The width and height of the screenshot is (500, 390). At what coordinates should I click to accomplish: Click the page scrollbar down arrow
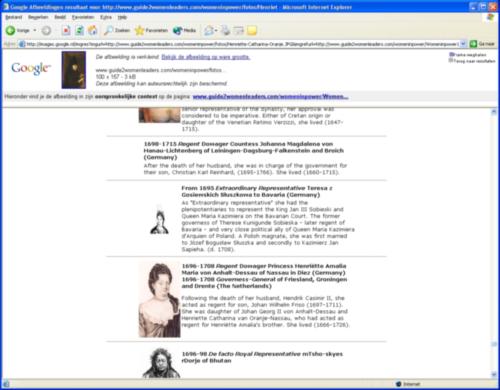pos(494,375)
